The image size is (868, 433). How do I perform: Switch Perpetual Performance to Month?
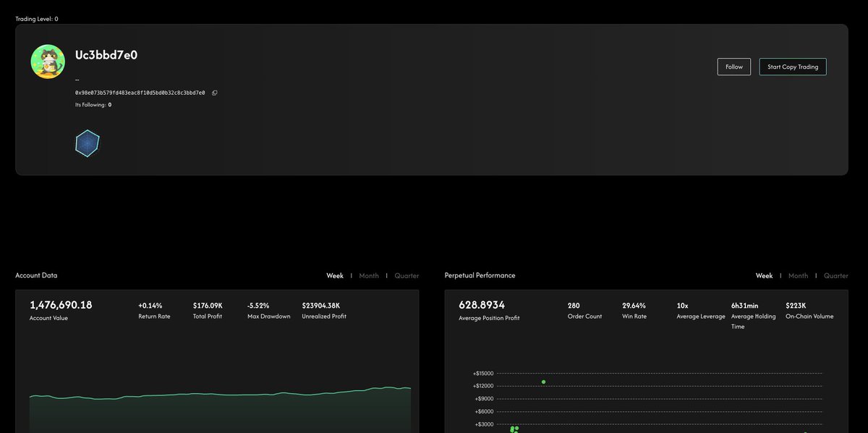pos(799,276)
